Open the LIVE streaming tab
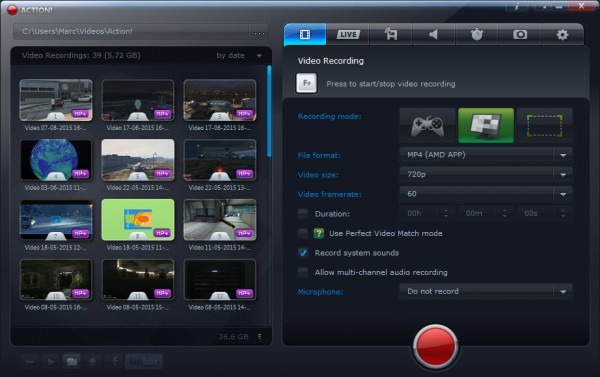Viewport: 600px width, 377px height. (x=348, y=34)
